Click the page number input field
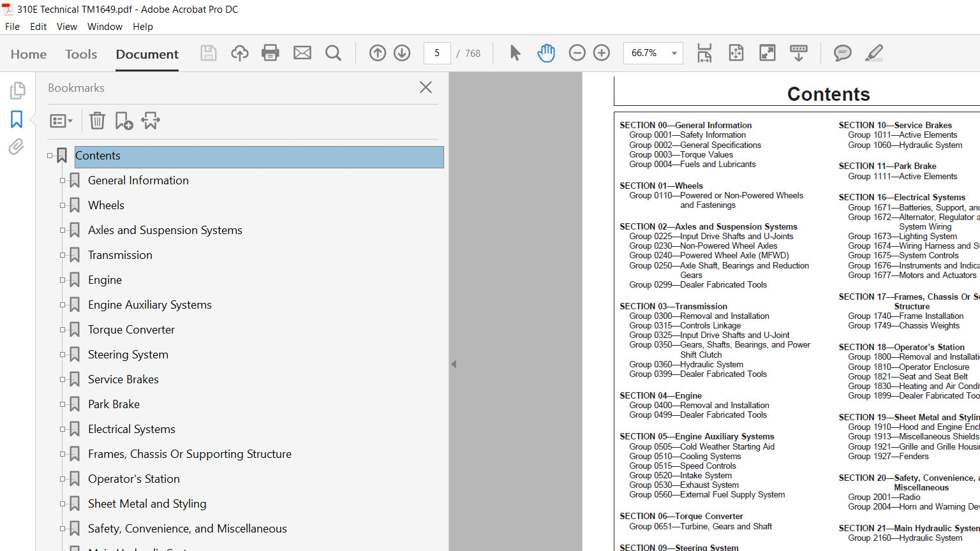 tap(437, 53)
